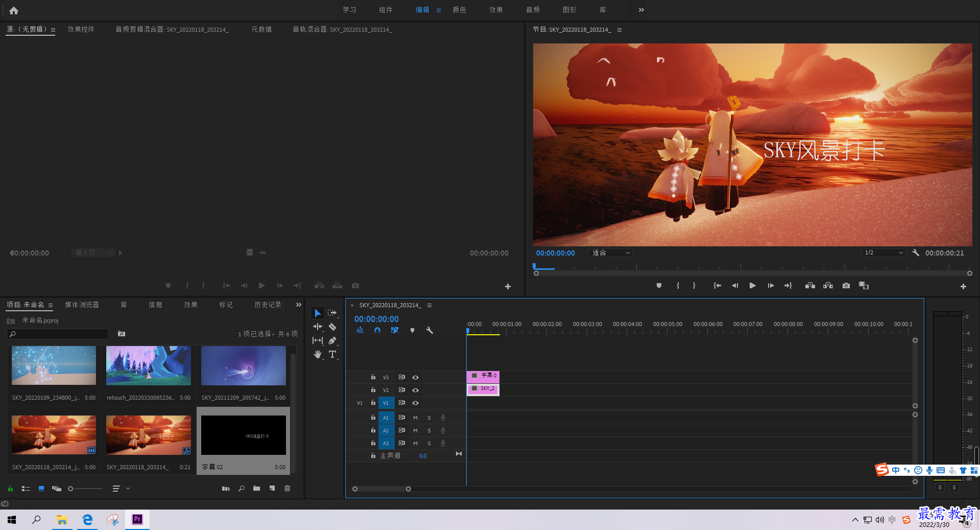The image size is (980, 530).
Task: Toggle snap in timeline magnet icon
Action: click(x=377, y=330)
